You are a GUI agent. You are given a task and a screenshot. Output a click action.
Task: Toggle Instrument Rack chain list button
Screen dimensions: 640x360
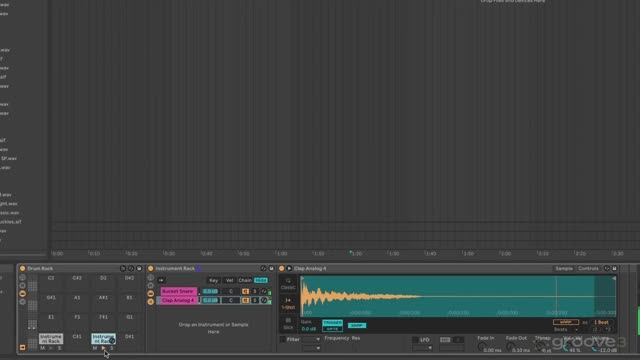tap(151, 293)
